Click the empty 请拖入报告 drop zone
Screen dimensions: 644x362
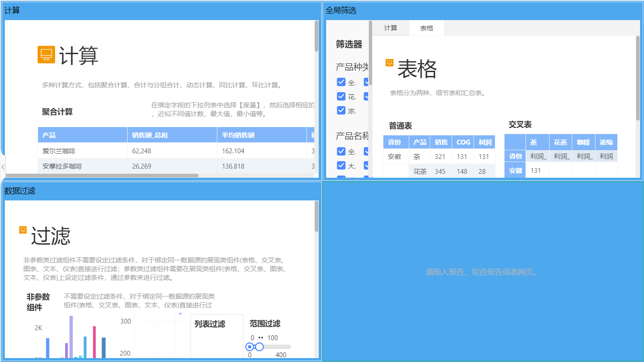click(x=482, y=272)
